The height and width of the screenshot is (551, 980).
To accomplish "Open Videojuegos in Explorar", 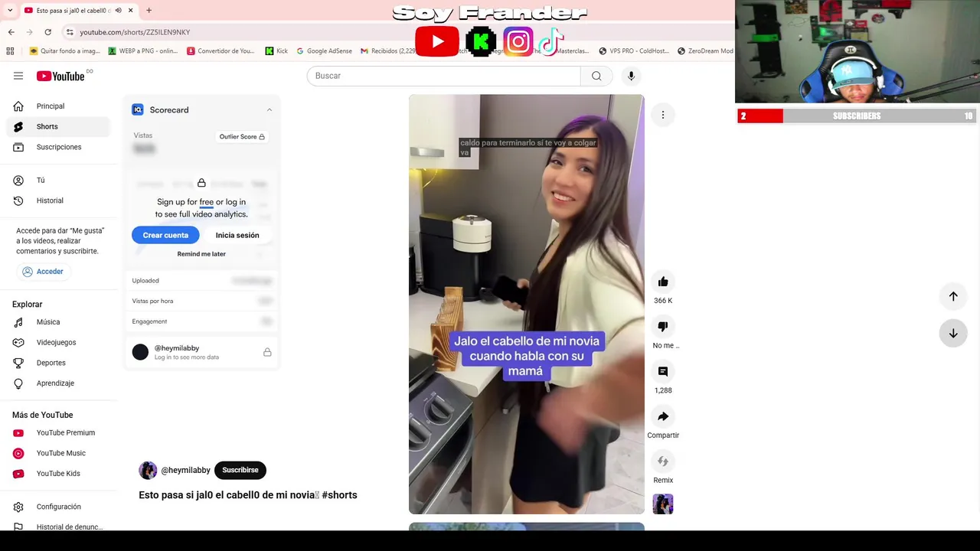I will click(60, 342).
